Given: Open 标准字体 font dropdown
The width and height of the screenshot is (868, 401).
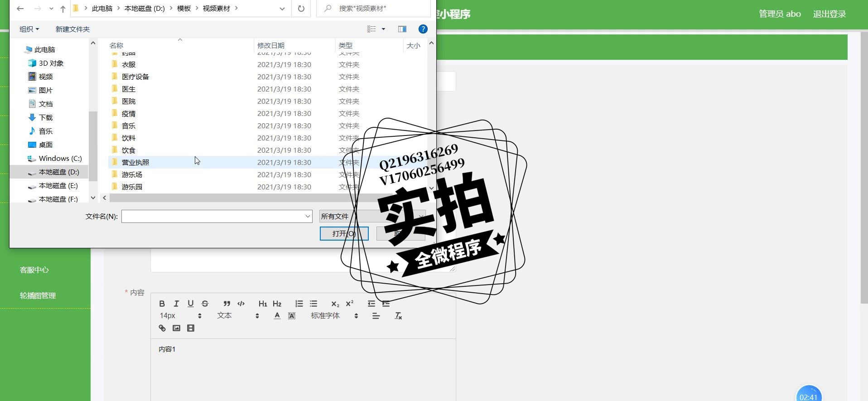Looking at the screenshot, I should tap(335, 316).
